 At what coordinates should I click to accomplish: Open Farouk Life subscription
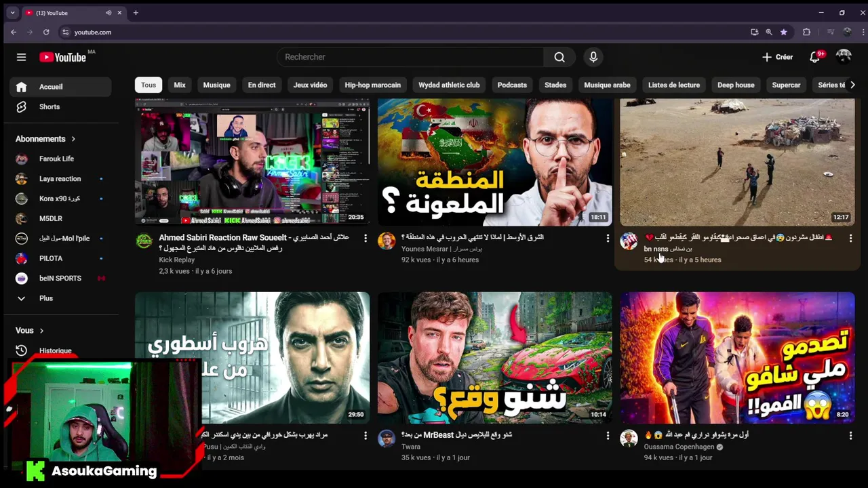60,159
